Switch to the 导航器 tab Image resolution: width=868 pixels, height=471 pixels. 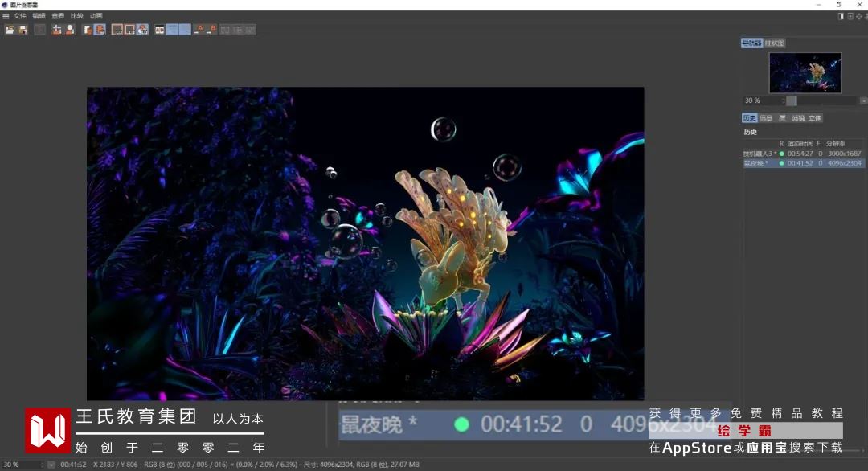pos(751,43)
